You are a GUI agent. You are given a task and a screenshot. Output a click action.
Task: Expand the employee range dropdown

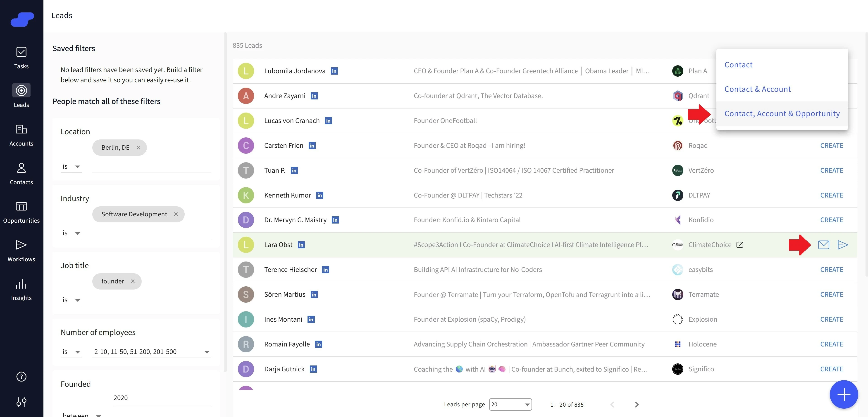click(x=152, y=352)
